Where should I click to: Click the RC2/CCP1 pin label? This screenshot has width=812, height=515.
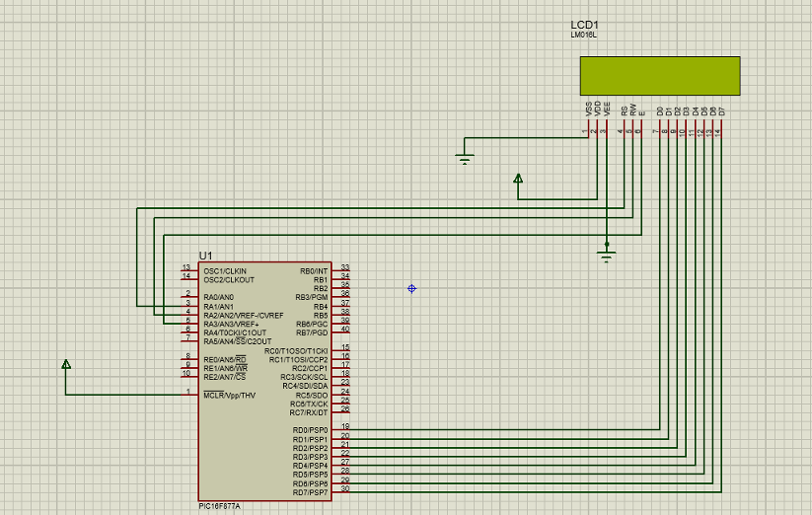click(310, 369)
